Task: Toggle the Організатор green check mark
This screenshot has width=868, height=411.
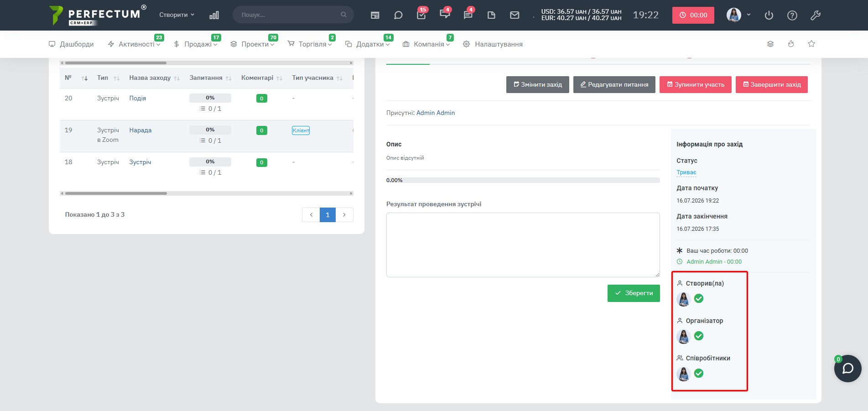Action: [699, 336]
